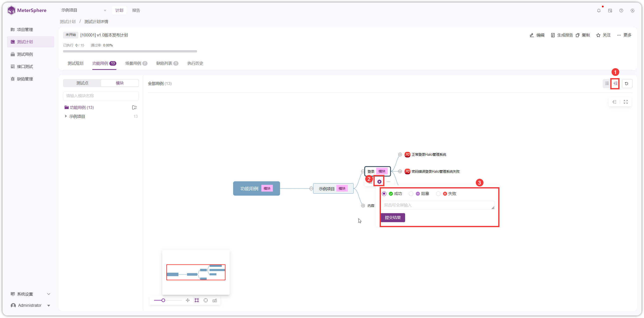Select the 失败 radio option

pos(438,194)
